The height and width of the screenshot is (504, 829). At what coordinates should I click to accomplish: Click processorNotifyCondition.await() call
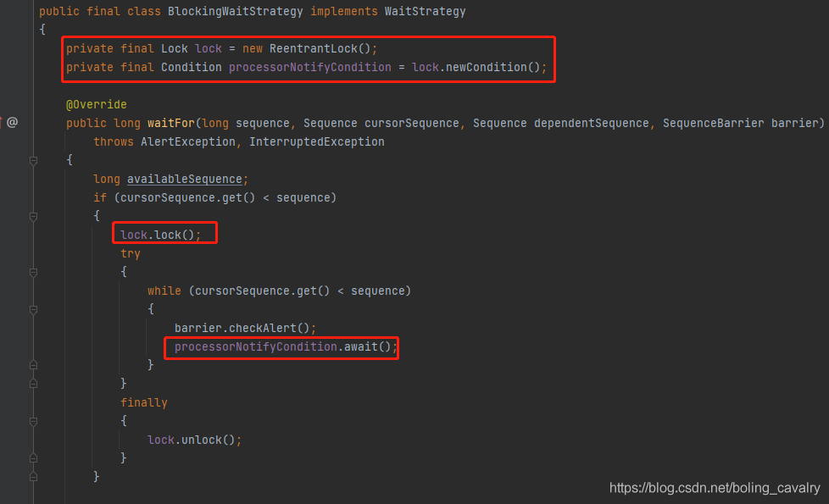[x=282, y=347]
